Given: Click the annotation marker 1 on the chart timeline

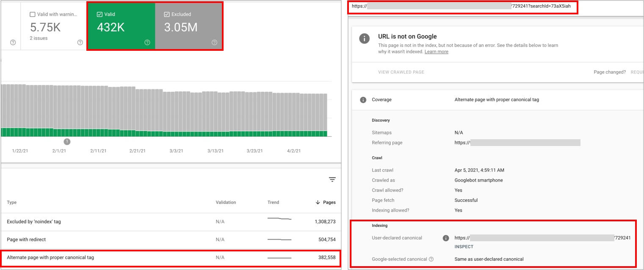Looking at the screenshot, I should click(67, 142).
